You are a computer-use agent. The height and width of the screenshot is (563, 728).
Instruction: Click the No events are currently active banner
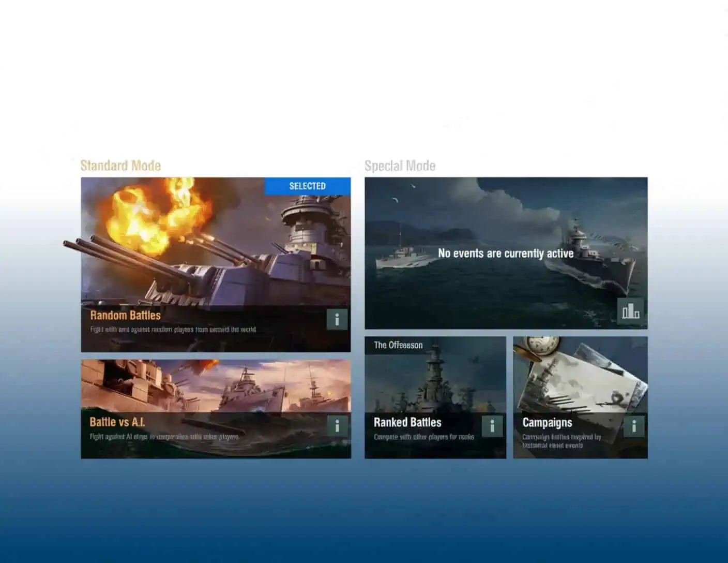(x=506, y=253)
